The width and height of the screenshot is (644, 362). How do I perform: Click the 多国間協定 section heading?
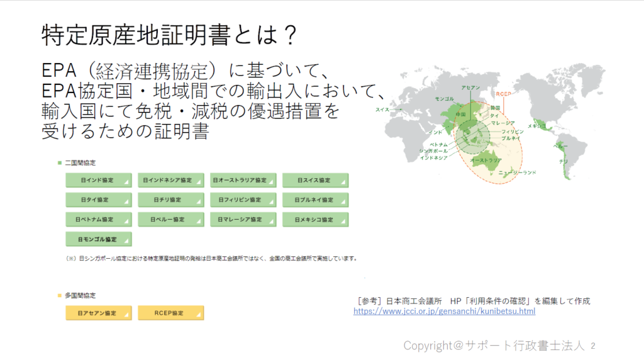(x=80, y=295)
